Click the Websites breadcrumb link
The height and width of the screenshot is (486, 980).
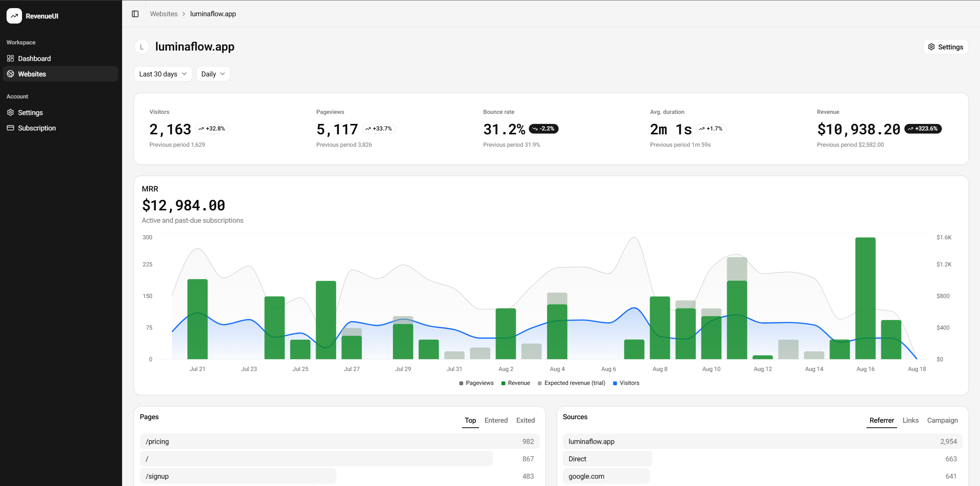[164, 14]
